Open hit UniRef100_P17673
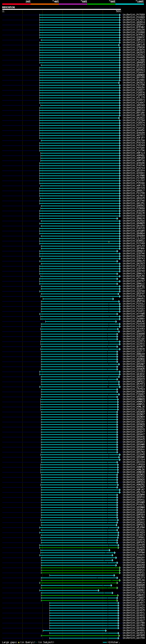The width and height of the screenshot is (146, 644). click(x=133, y=20)
